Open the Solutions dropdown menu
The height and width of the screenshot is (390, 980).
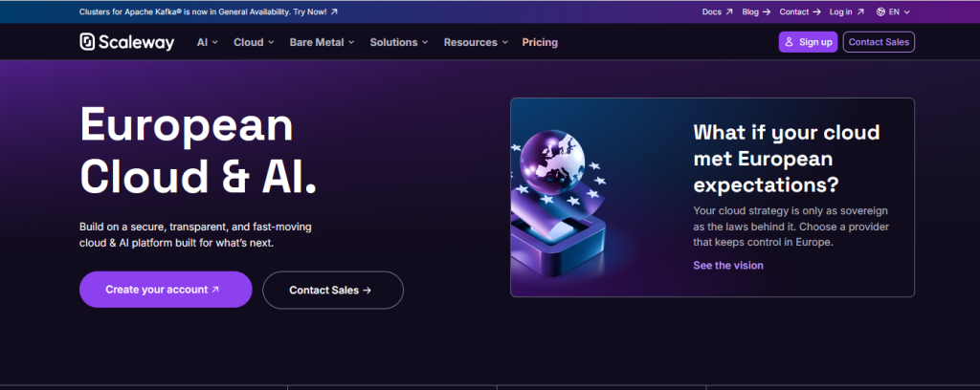point(399,42)
